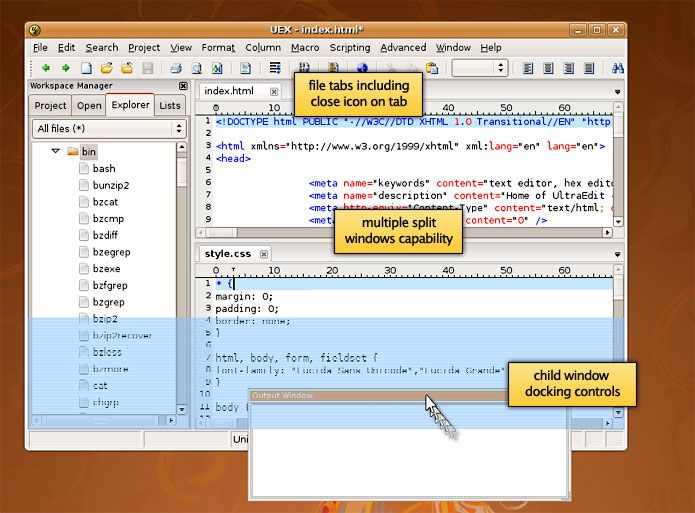Viewport: 695px width, 513px height.
Task: Click the align right icon
Action: click(568, 68)
